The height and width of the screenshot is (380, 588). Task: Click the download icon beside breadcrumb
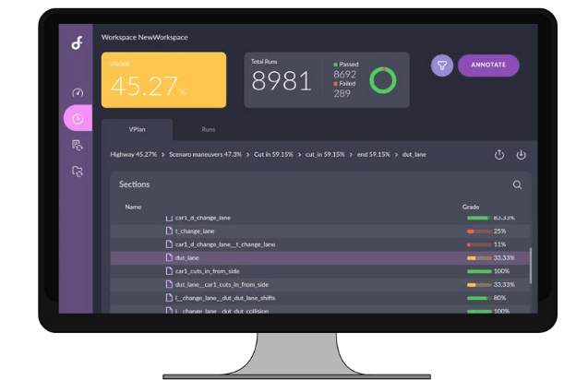(521, 155)
